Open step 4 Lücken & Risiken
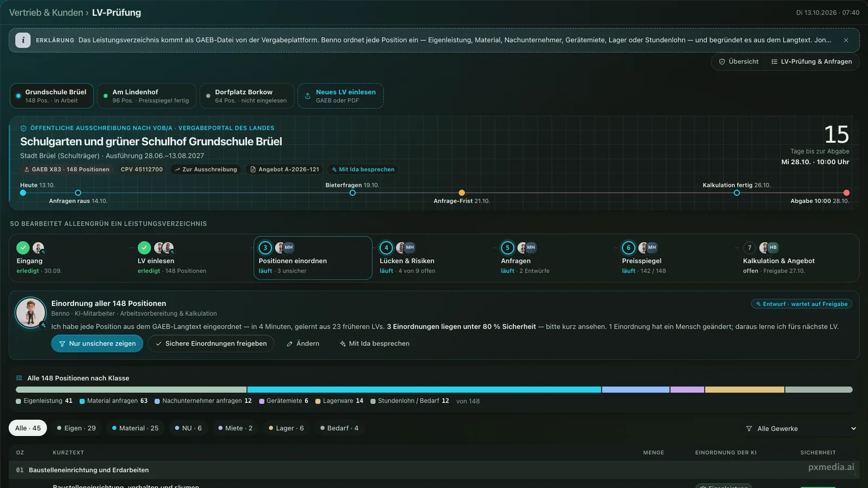Image resolution: width=868 pixels, height=488 pixels. pyautogui.click(x=434, y=258)
